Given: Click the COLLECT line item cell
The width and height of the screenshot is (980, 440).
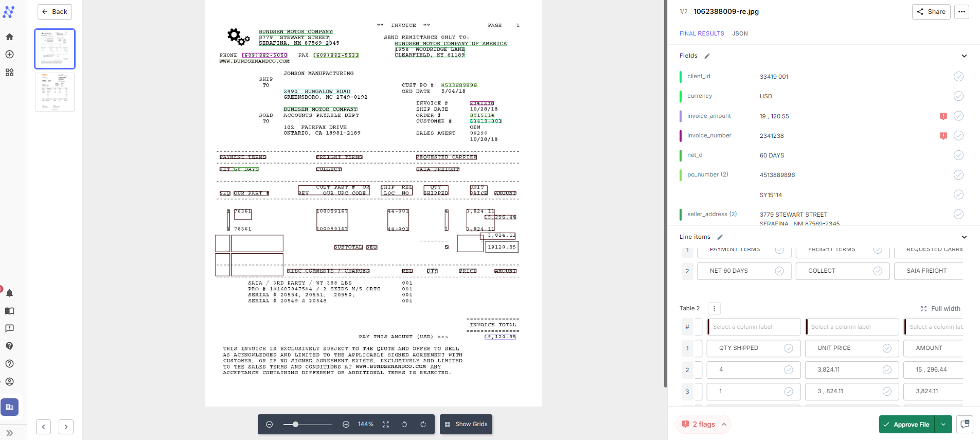Looking at the screenshot, I should pos(843,271).
